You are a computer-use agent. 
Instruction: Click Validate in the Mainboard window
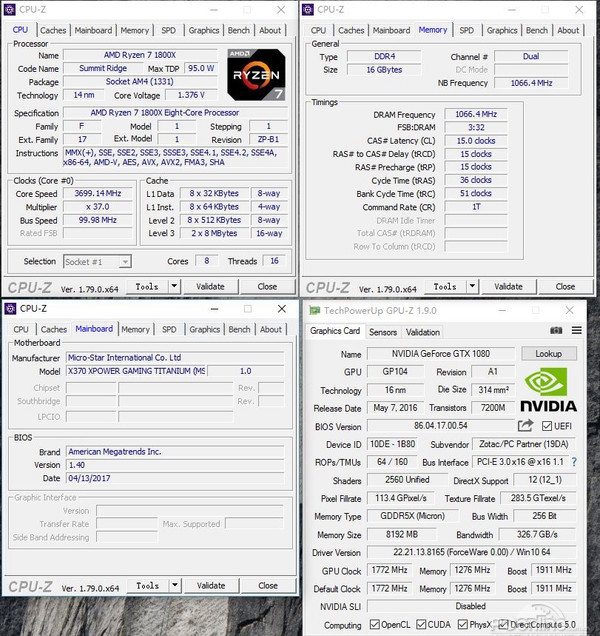click(x=211, y=585)
